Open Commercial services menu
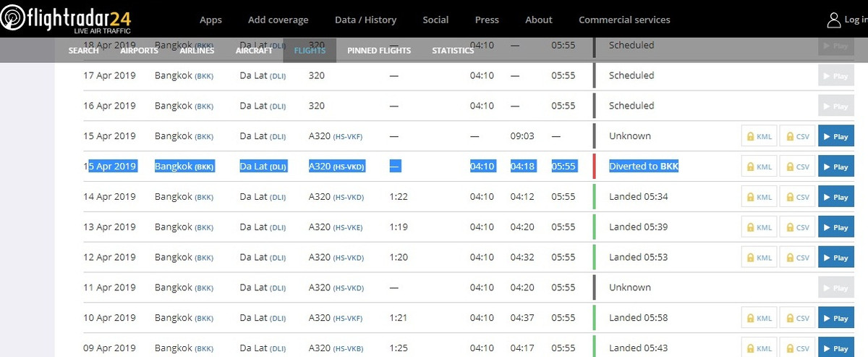 (x=624, y=20)
